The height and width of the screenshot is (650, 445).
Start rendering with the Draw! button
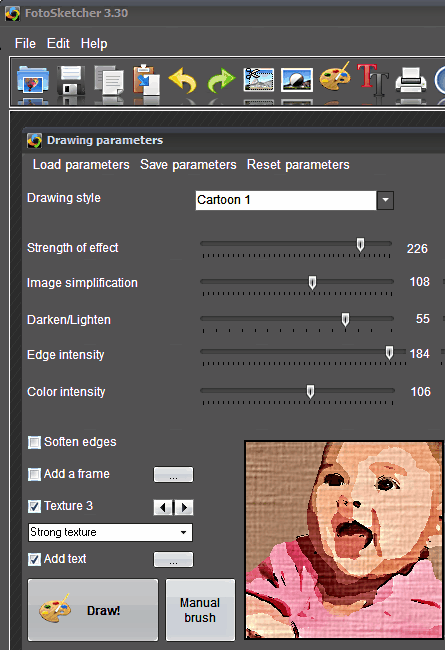pyautogui.click(x=93, y=610)
